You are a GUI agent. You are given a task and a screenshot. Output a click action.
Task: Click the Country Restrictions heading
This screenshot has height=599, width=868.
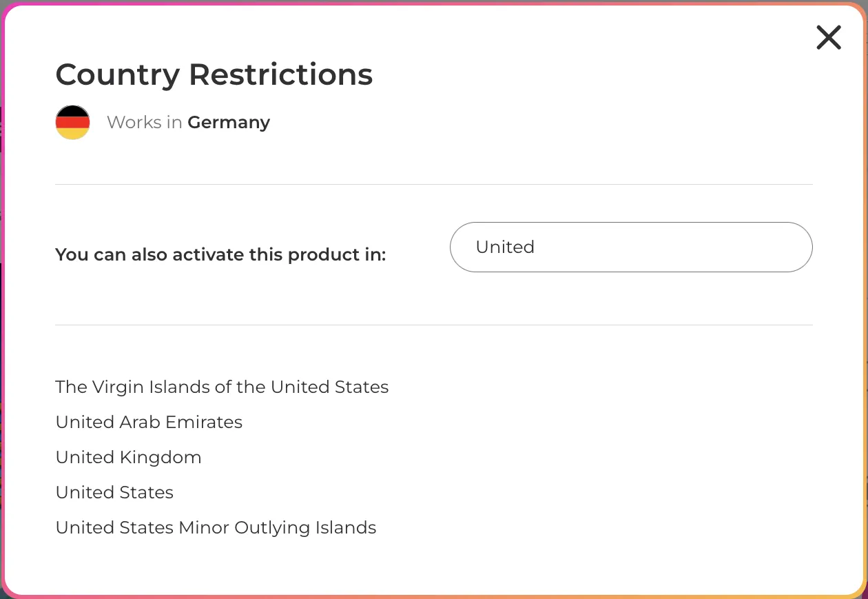point(214,74)
